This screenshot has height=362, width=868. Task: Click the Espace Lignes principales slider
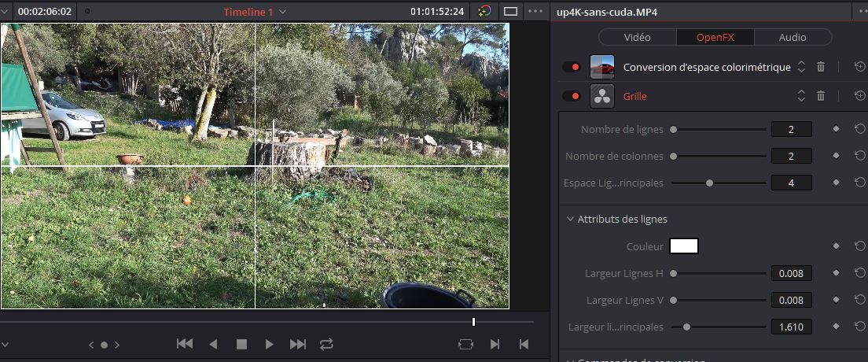pyautogui.click(x=719, y=183)
